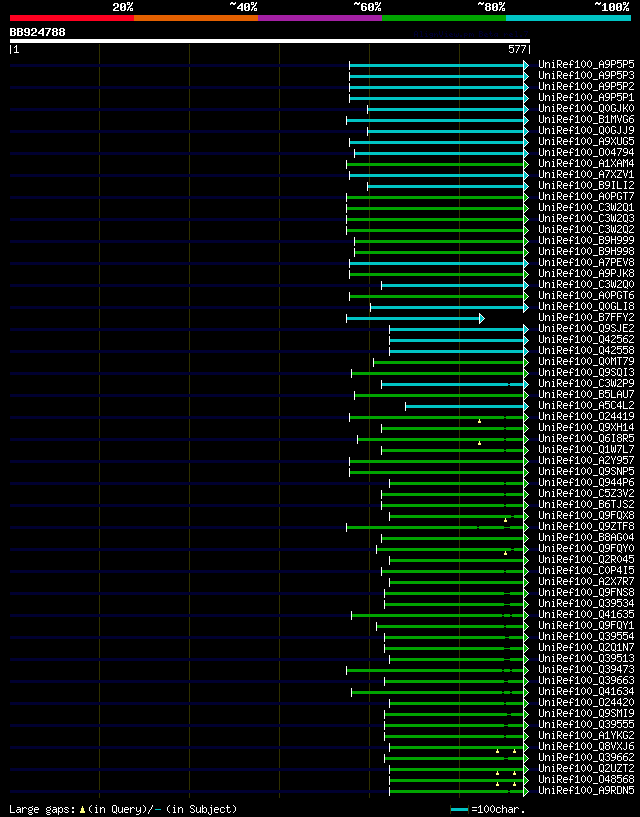Click the cyan ~100% identity legend segment
This screenshot has width=640, height=817.
569,18
